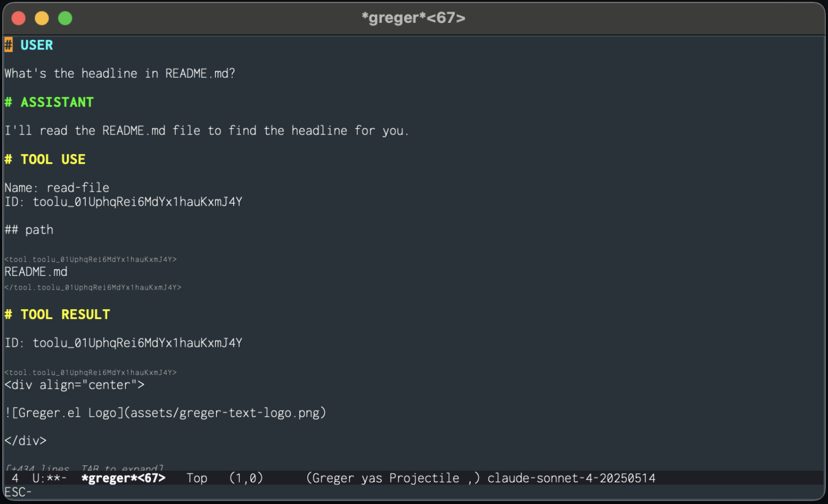Click the green zoom traffic light button

pyautogui.click(x=65, y=18)
